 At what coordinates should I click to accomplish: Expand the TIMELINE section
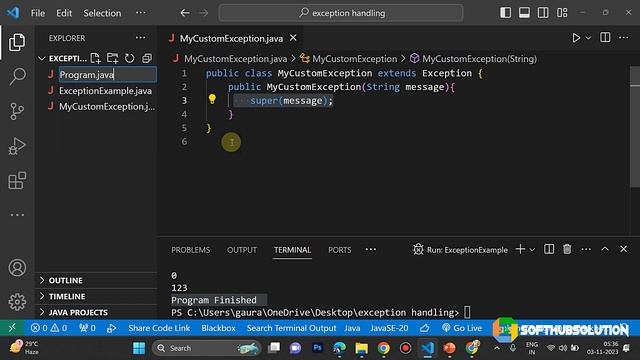click(x=67, y=296)
